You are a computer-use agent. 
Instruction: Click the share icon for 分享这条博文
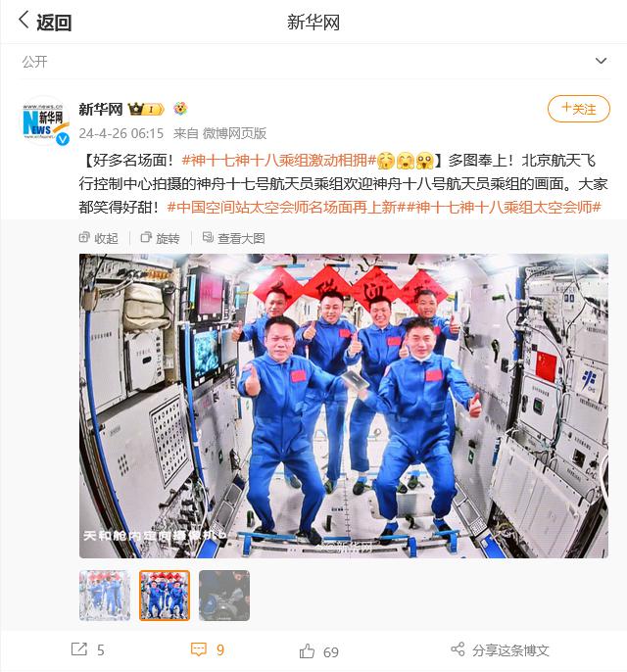pyautogui.click(x=458, y=648)
